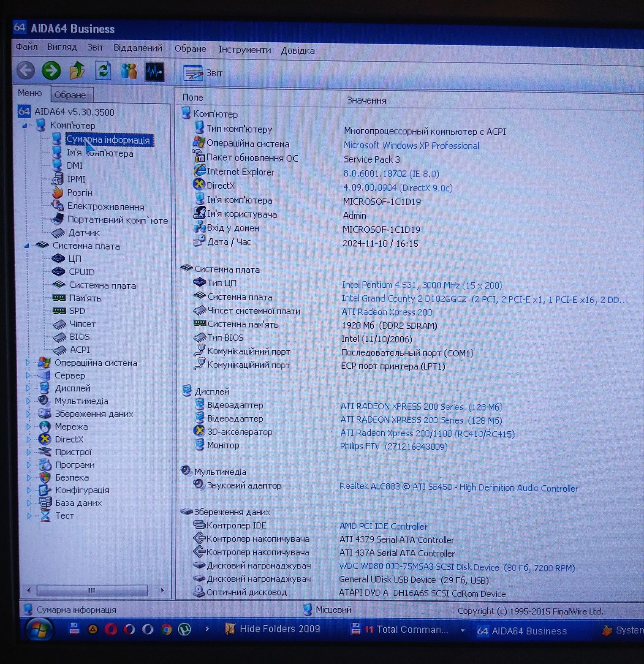Click the Конфігурація icon in the tree

point(45,490)
